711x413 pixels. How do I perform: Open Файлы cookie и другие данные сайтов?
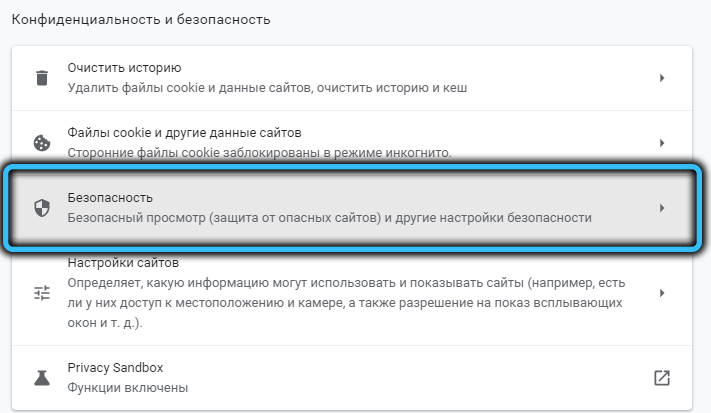tap(185, 132)
